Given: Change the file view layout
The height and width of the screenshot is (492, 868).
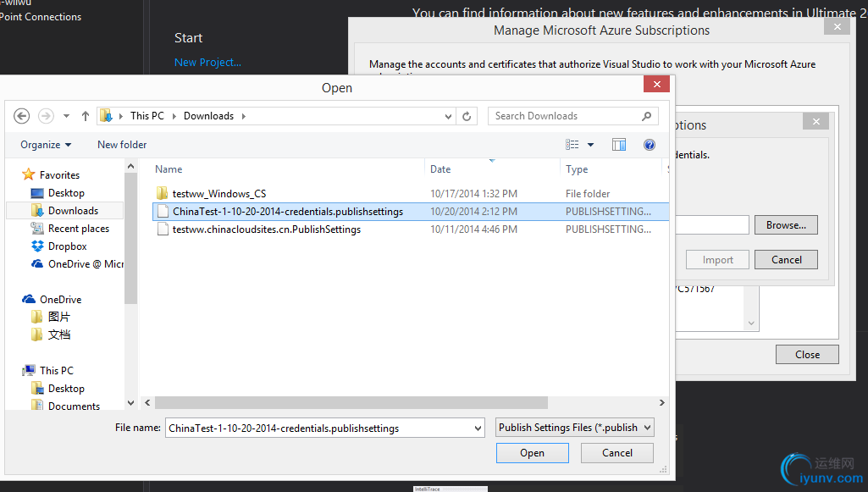Looking at the screenshot, I should [572, 145].
